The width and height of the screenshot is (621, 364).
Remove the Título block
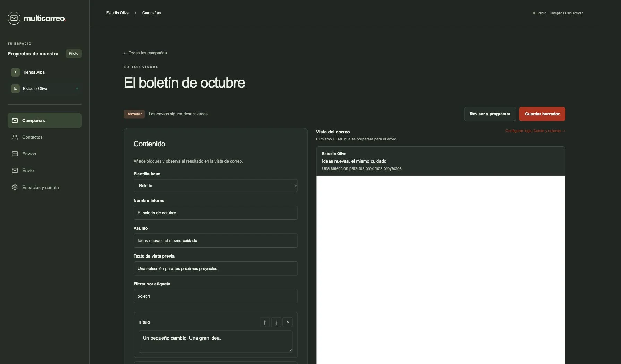[x=287, y=322]
